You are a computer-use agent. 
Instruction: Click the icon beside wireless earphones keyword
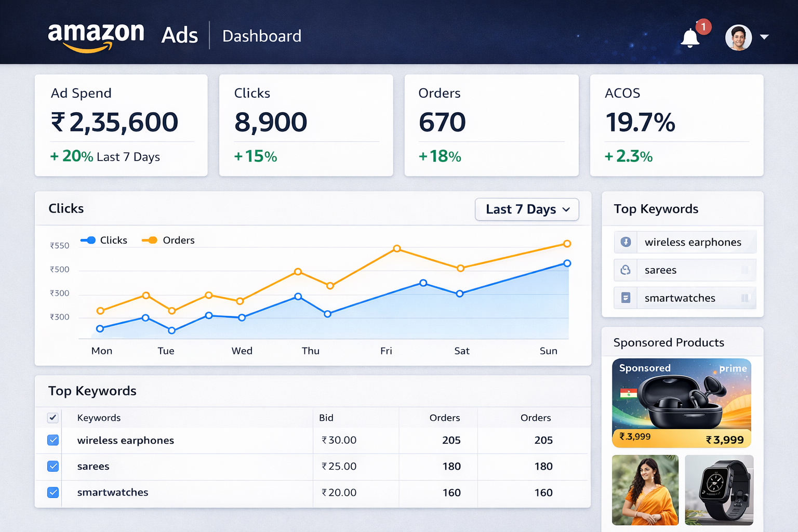(626, 242)
